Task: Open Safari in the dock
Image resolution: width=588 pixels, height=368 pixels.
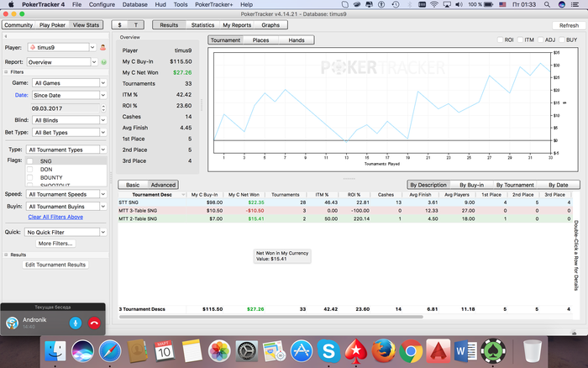Action: click(x=110, y=351)
